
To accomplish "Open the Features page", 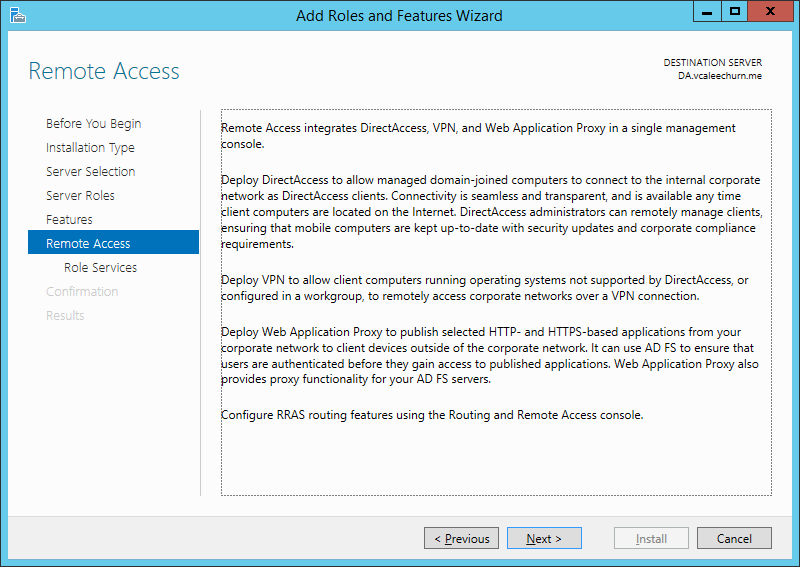I will pyautogui.click(x=69, y=219).
